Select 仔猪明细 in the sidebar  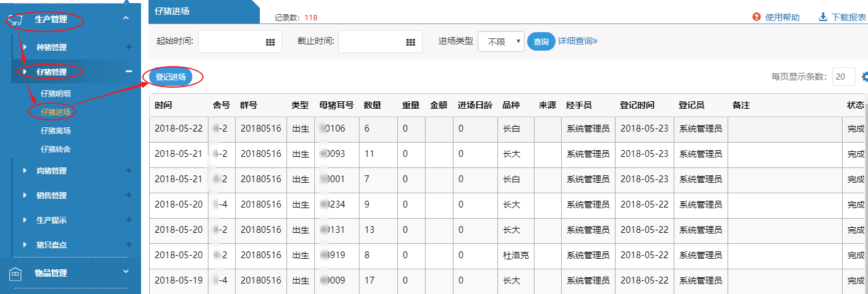(56, 93)
